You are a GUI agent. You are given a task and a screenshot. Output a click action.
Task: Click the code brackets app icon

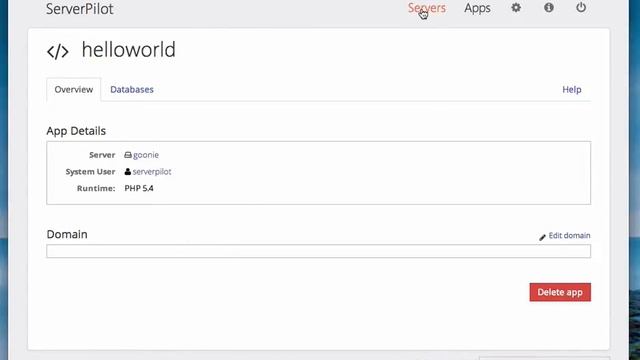point(58,52)
